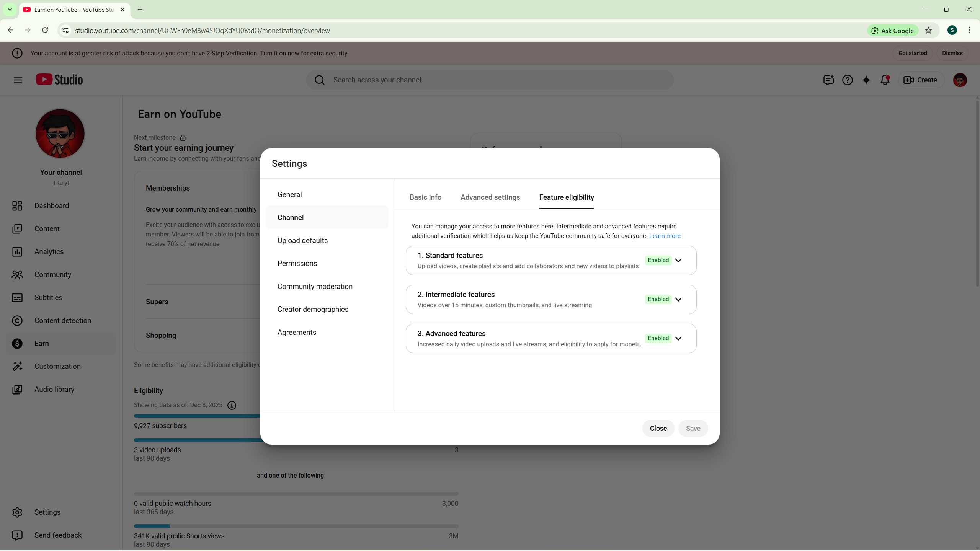This screenshot has width=980, height=551.
Task: Toggle the hamburger menu icon
Action: pyautogui.click(x=18, y=80)
